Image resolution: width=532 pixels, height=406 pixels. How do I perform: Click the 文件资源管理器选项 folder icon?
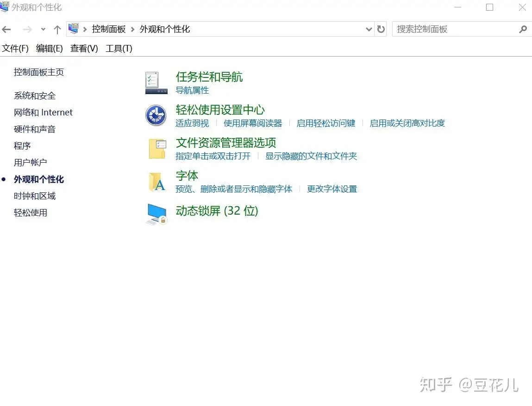[157, 148]
